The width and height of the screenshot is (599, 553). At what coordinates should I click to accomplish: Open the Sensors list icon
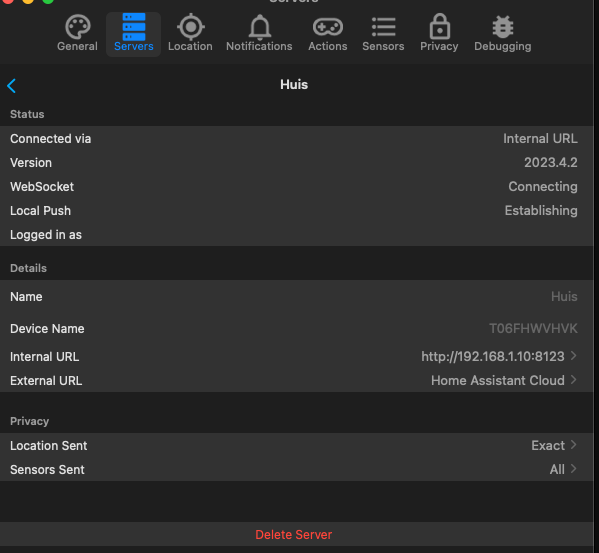[384, 27]
